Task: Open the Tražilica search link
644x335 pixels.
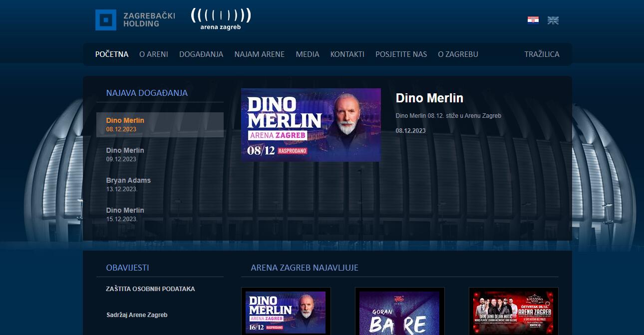Action: coord(542,54)
